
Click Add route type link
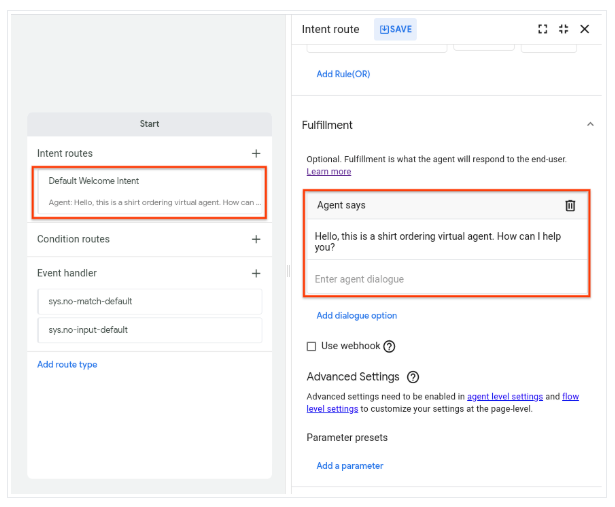point(67,365)
